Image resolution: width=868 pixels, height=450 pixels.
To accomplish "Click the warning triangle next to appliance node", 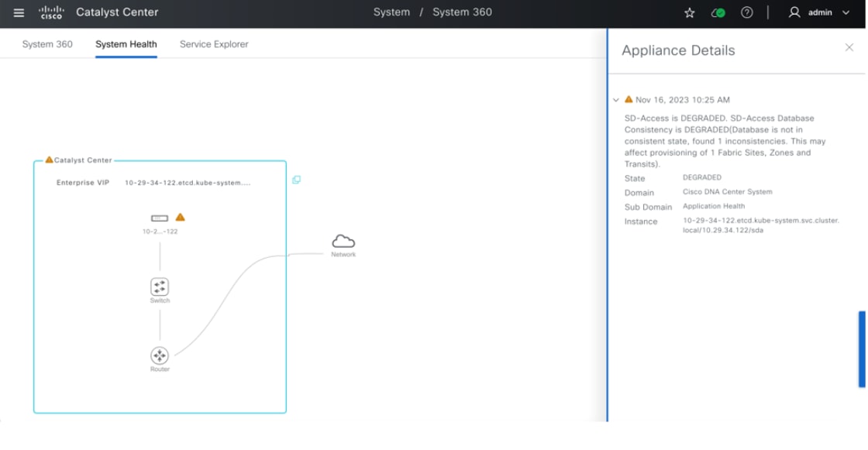I will [x=180, y=217].
